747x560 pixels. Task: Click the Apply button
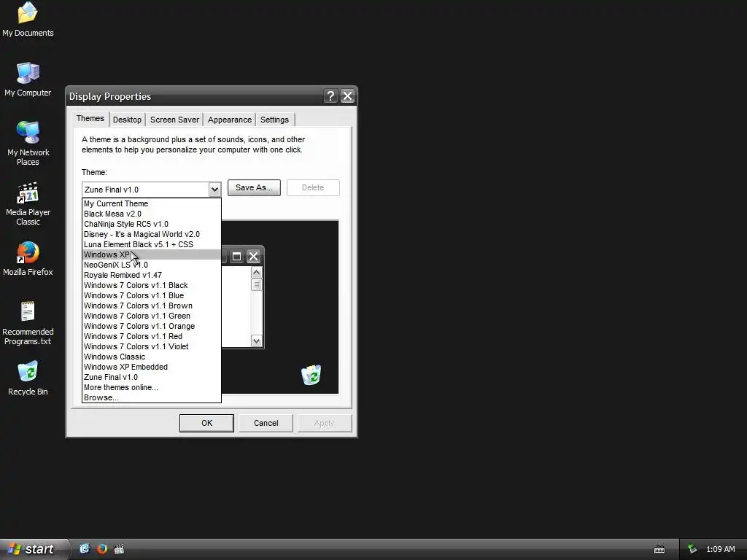(x=325, y=424)
